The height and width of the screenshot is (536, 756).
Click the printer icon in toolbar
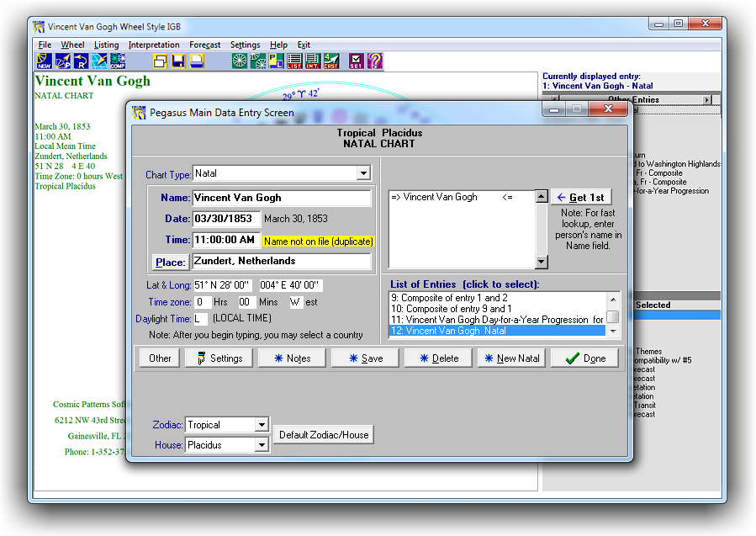[x=197, y=61]
